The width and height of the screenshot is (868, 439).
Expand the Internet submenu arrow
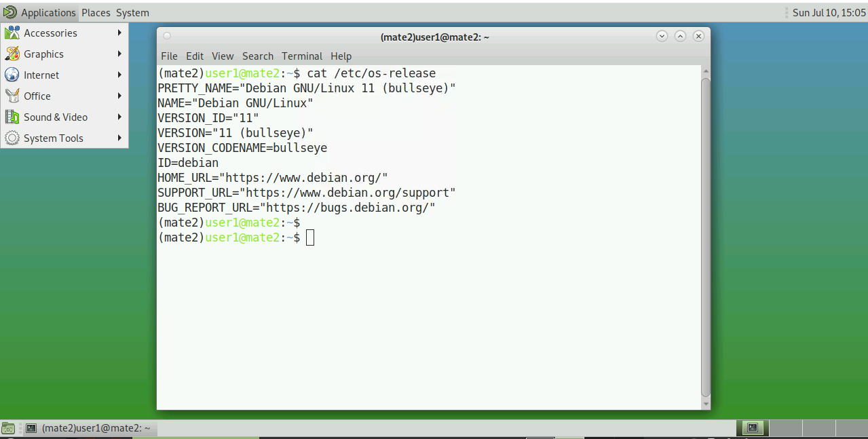pyautogui.click(x=119, y=75)
